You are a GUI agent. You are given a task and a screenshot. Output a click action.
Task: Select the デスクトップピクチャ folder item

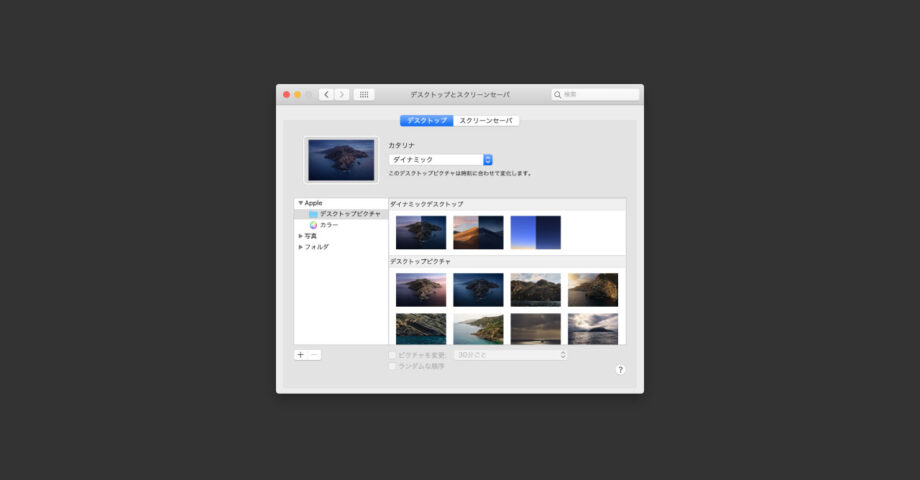(x=349, y=214)
